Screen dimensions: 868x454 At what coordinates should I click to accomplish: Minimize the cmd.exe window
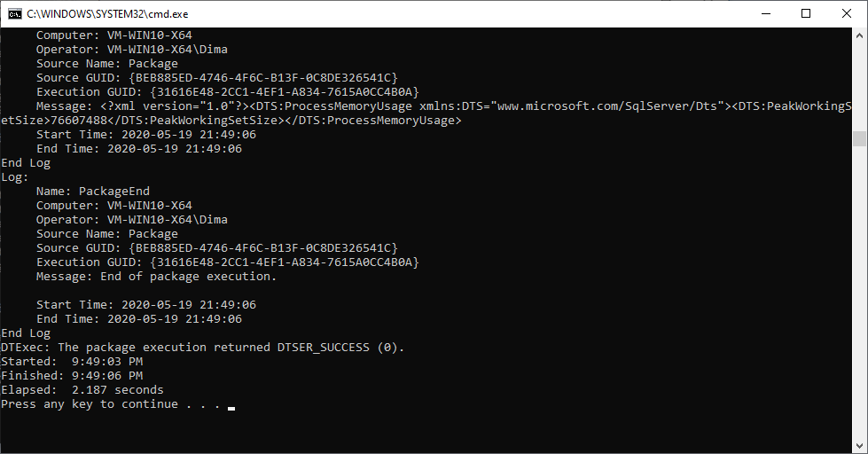766,14
